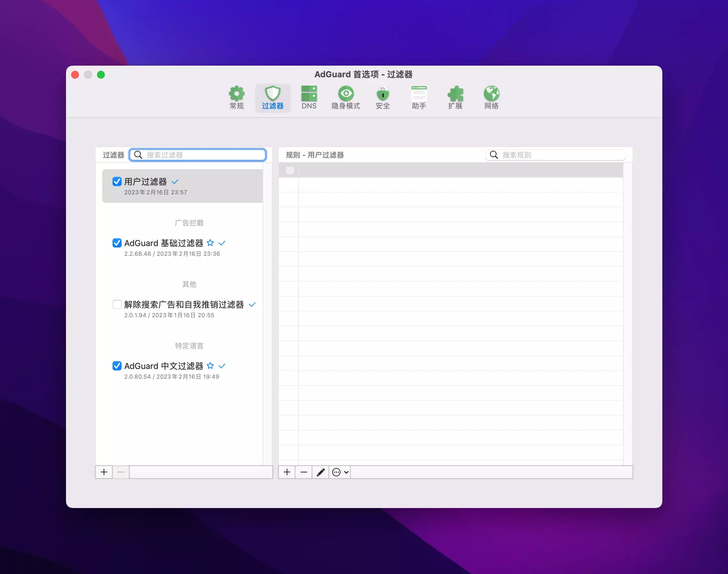
Task: Enable 解除搜索广告和自我推销过滤器 checkbox
Action: coord(117,304)
